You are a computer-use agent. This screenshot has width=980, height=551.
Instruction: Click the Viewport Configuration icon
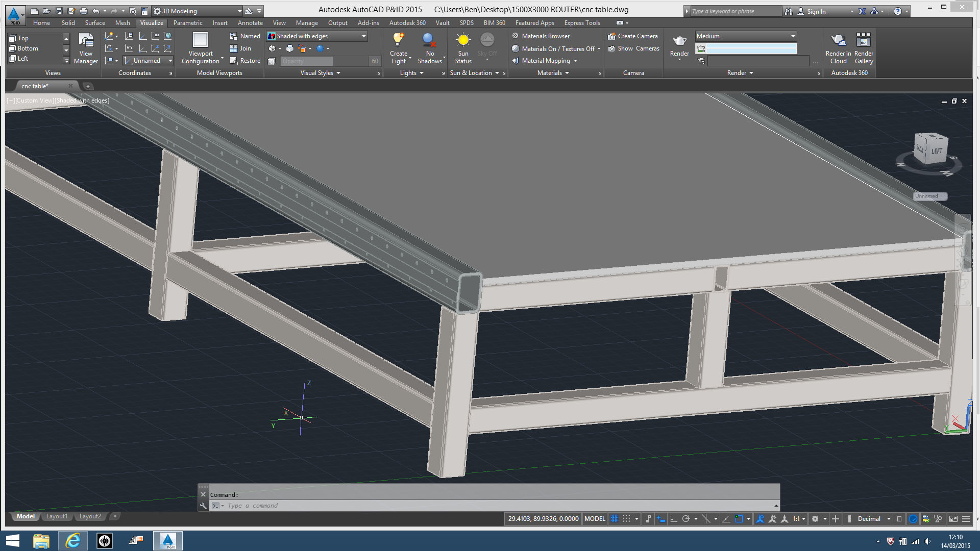201,41
